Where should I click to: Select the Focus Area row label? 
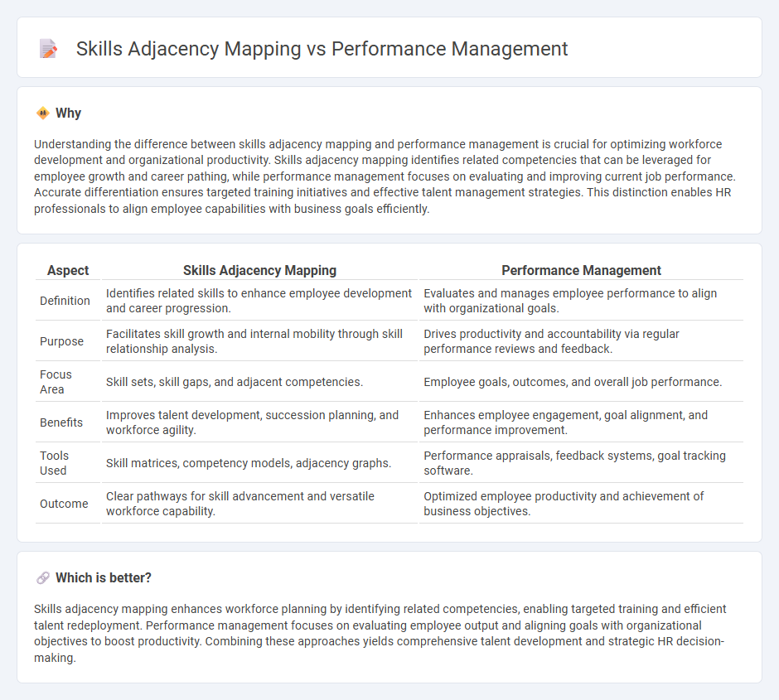point(56,382)
